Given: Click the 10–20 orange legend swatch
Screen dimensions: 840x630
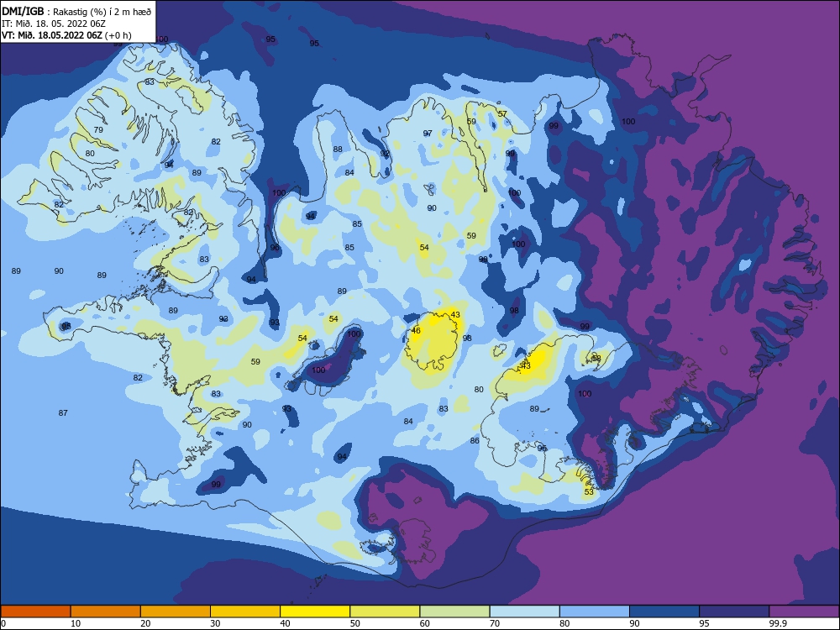Looking at the screenshot, I should [x=106, y=612].
